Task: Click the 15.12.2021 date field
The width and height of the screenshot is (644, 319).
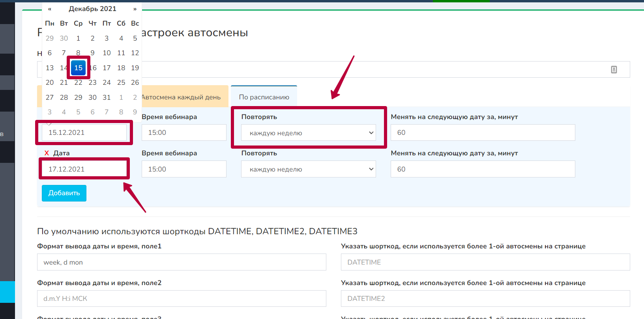Action: tap(84, 132)
